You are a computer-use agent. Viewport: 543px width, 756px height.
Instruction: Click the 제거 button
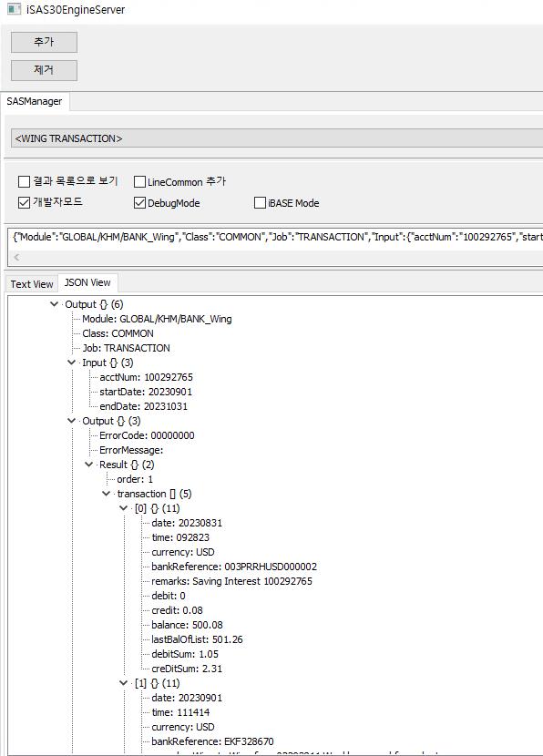[x=44, y=70]
